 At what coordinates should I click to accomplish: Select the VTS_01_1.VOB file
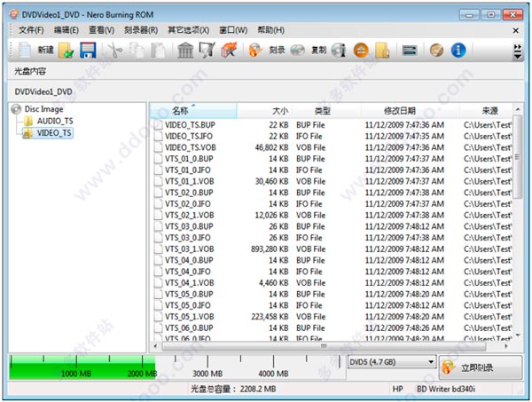(190, 181)
